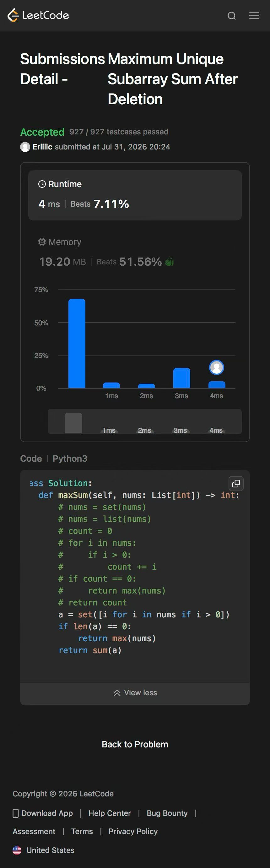Select the Runtime stats card

coord(135,195)
